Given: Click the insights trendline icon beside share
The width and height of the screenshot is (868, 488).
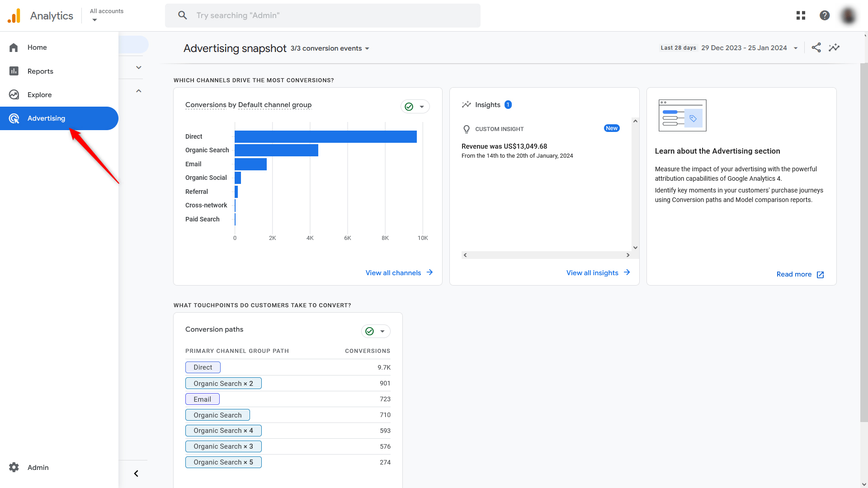Looking at the screenshot, I should (835, 47).
